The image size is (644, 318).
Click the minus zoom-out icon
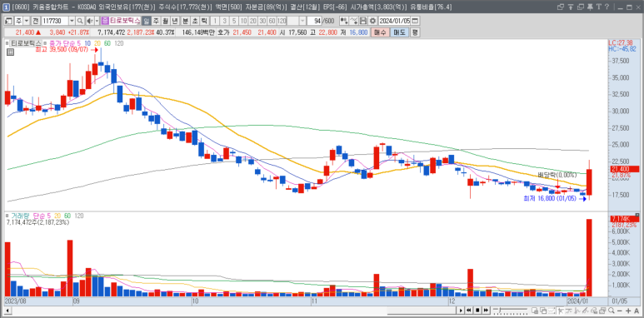(x=619, y=311)
